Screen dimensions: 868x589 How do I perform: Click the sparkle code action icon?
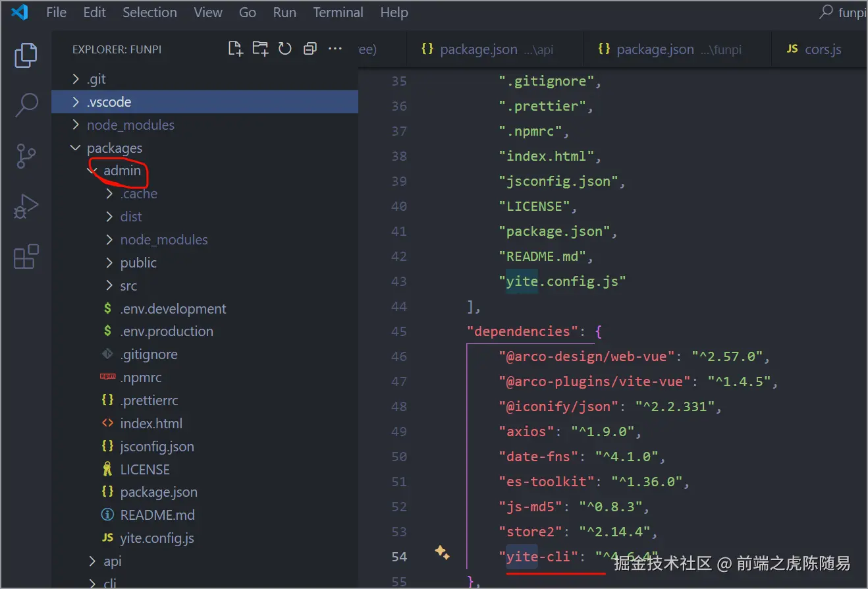(x=443, y=553)
